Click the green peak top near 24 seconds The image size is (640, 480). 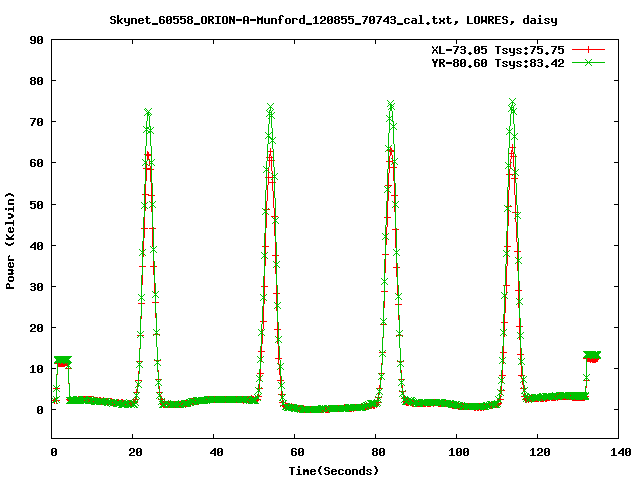pyautogui.click(x=148, y=112)
